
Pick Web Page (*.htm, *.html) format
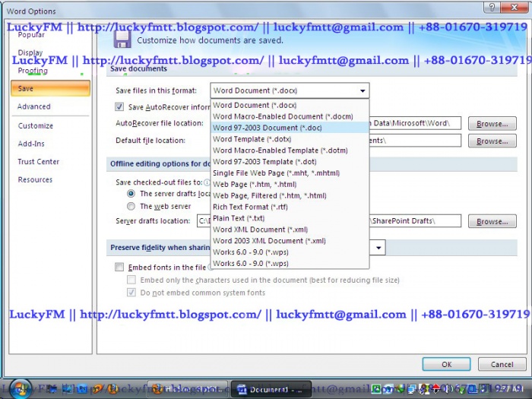[x=290, y=184]
